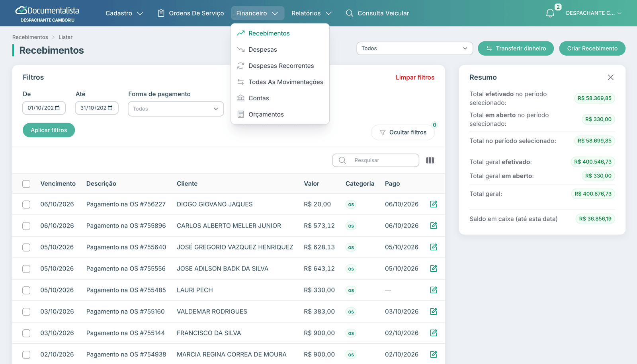Check the row for OS #755896
The width and height of the screenshot is (637, 364).
(26, 226)
